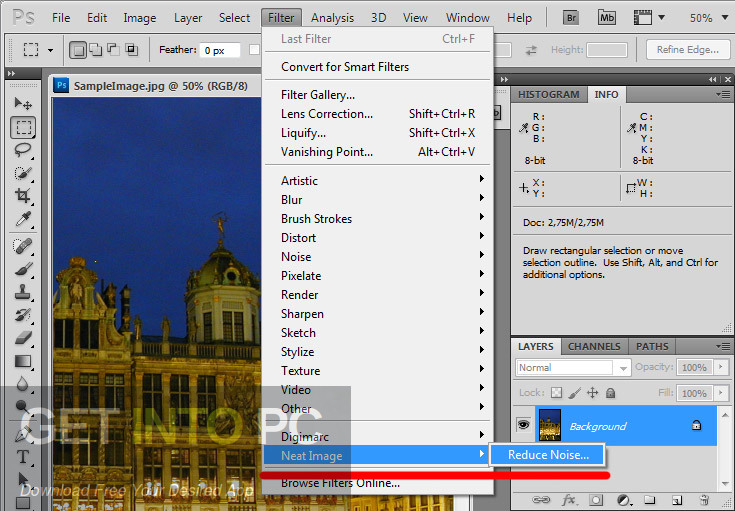
Task: Click the Feather input field
Action: click(220, 50)
